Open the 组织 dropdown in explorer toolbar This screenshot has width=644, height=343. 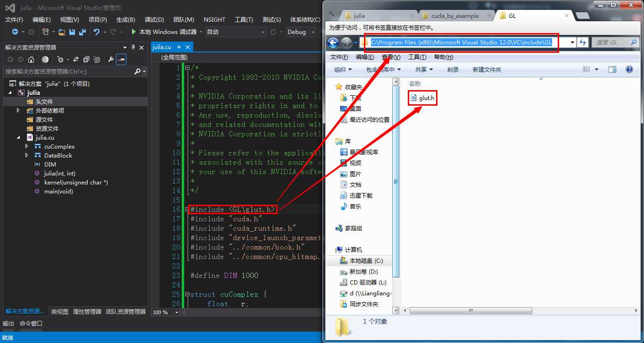point(343,69)
